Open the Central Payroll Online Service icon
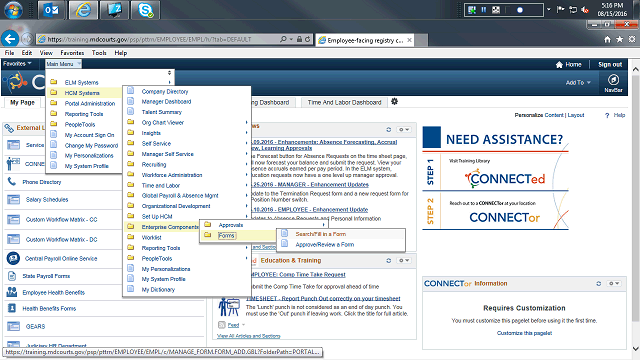 pyautogui.click(x=13, y=258)
